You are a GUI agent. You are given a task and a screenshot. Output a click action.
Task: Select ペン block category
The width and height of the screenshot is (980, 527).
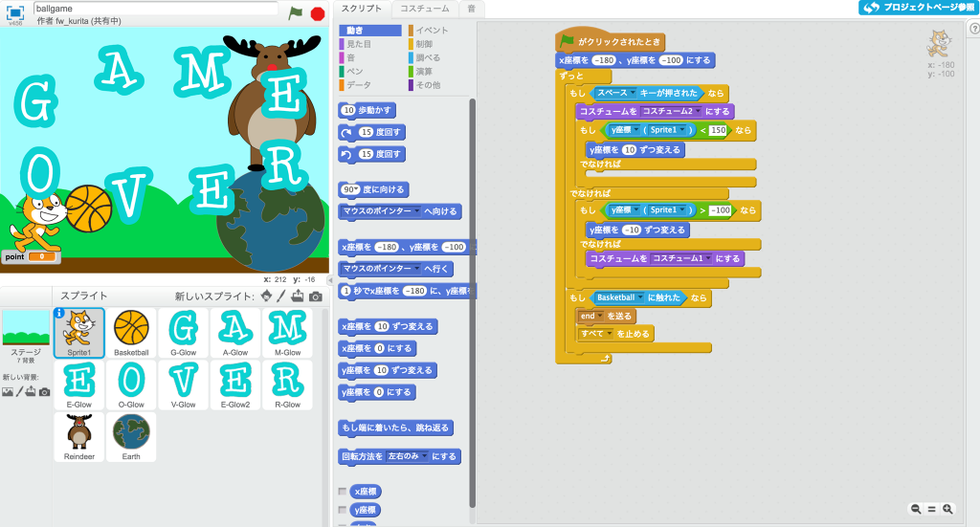pos(355,71)
